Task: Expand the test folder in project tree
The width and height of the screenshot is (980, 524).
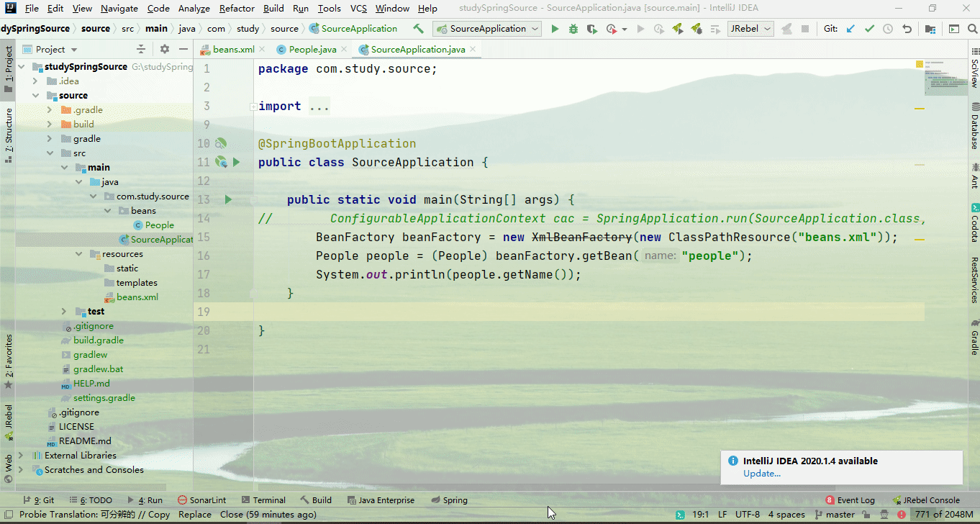Action: (64, 312)
